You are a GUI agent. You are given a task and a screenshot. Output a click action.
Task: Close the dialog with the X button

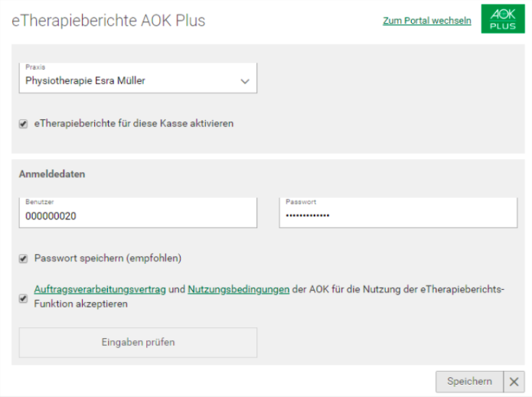pyautogui.click(x=514, y=382)
